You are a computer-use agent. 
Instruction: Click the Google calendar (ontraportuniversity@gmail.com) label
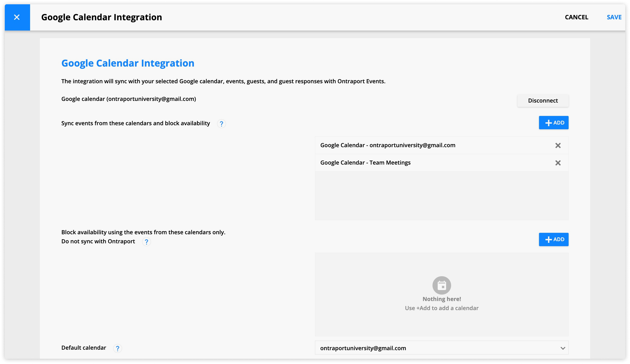128,99
